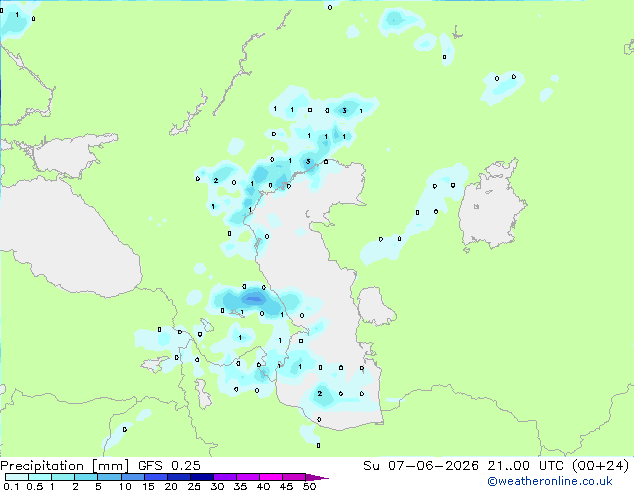Select legend swatch between 30 and 35
The height and width of the screenshot is (490, 634).
(x=225, y=477)
